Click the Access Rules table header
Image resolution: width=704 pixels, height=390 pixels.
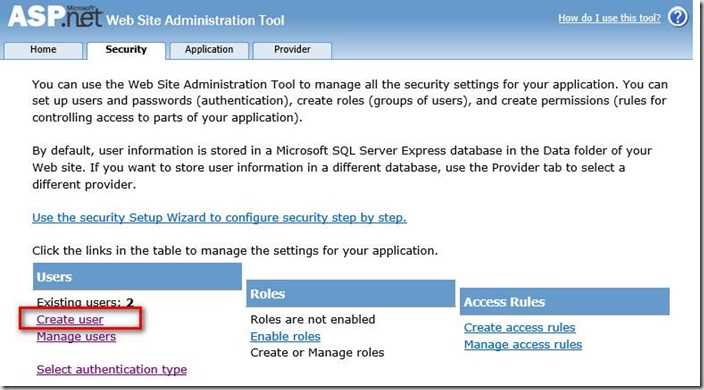click(x=565, y=302)
